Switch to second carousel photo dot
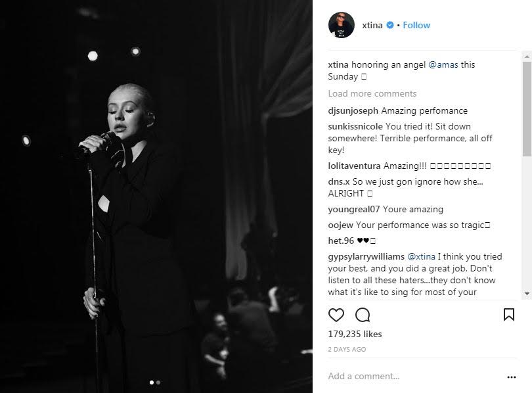 pos(158,382)
